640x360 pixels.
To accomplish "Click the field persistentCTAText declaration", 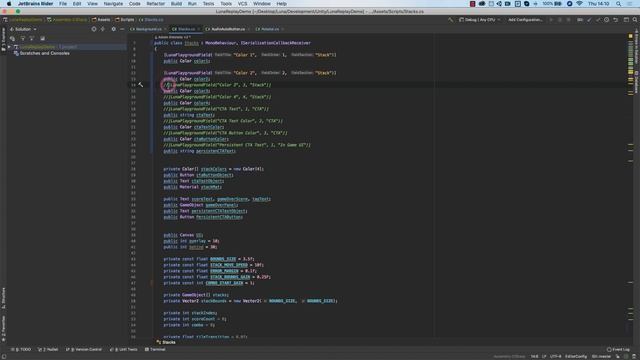I will coord(215,151).
